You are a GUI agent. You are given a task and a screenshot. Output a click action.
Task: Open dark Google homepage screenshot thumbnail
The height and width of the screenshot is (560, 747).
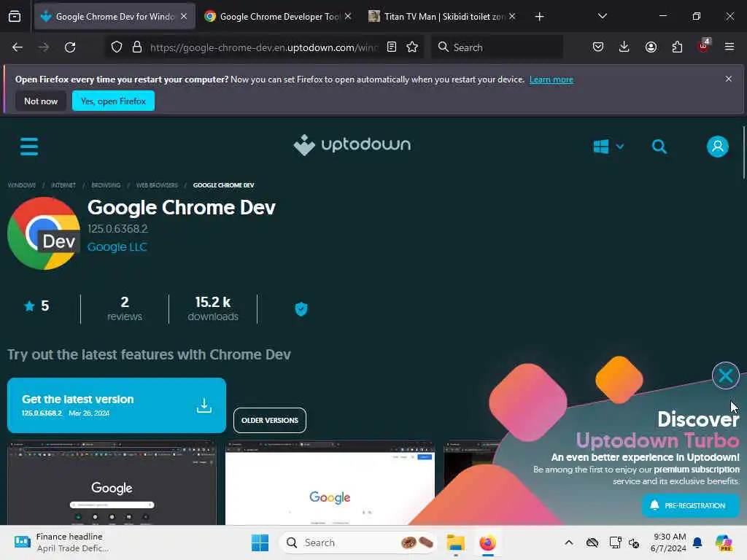[112, 483]
